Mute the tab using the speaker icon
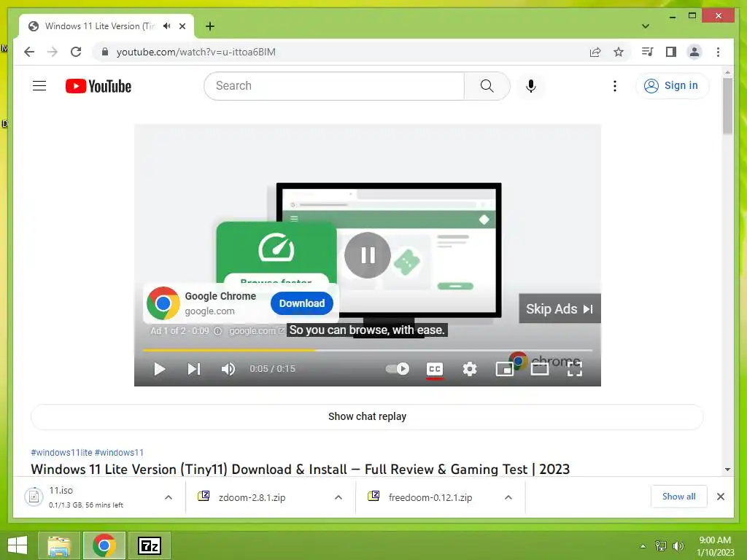This screenshot has width=747, height=560. (x=167, y=26)
